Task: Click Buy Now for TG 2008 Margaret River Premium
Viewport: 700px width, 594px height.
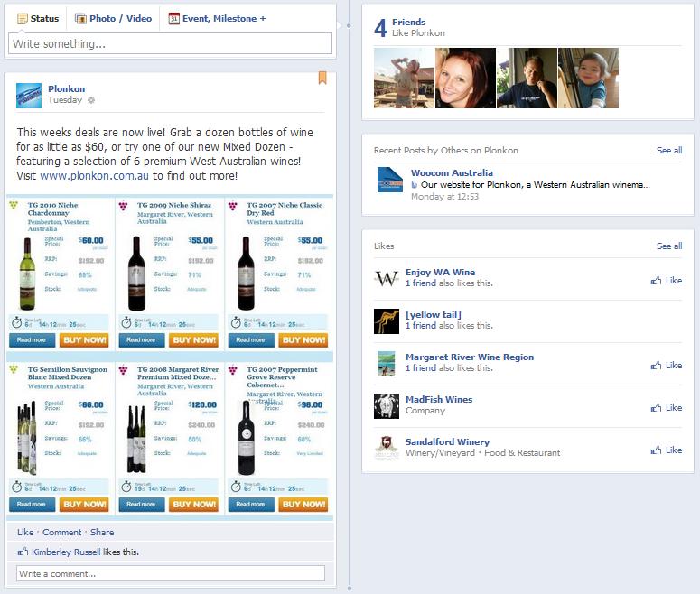Action: (x=193, y=505)
